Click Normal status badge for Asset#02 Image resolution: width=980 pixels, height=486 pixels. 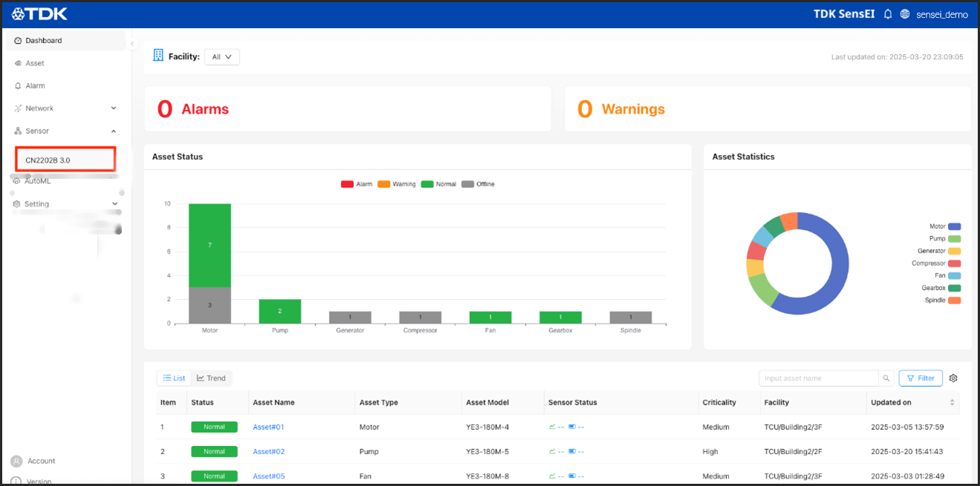click(x=215, y=452)
